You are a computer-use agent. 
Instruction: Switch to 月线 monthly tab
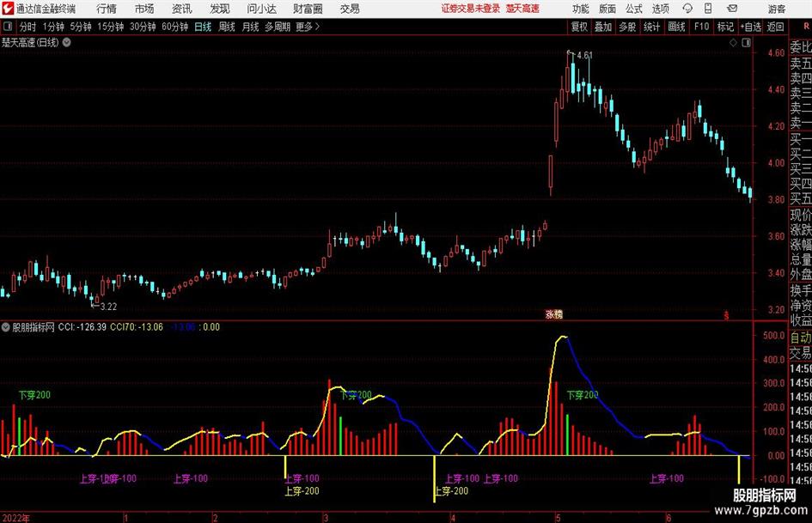(251, 27)
